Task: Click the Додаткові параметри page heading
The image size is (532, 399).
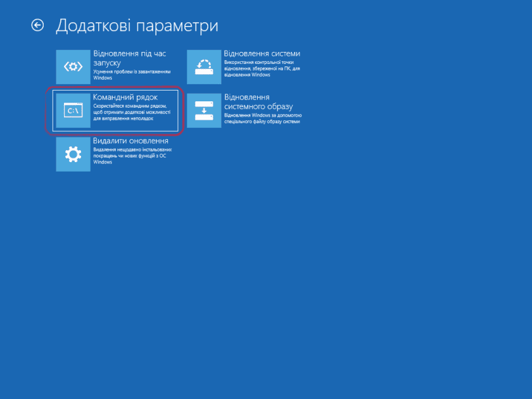Action: pos(137,25)
